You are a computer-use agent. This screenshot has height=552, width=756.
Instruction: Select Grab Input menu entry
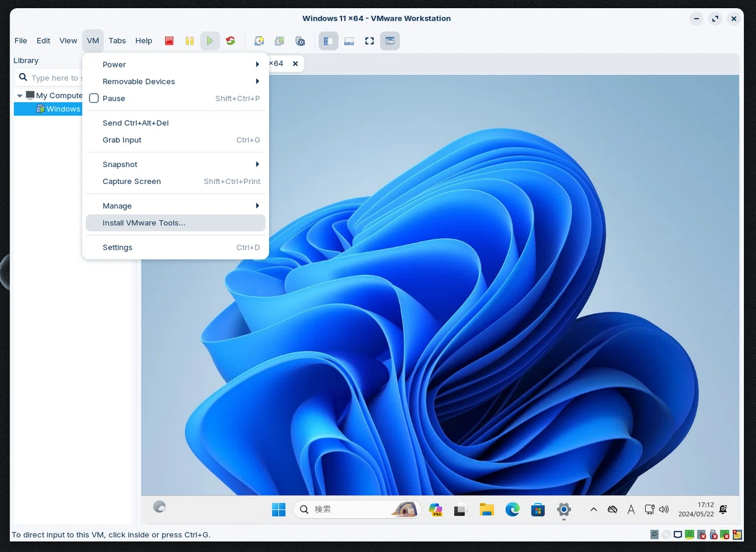click(175, 140)
